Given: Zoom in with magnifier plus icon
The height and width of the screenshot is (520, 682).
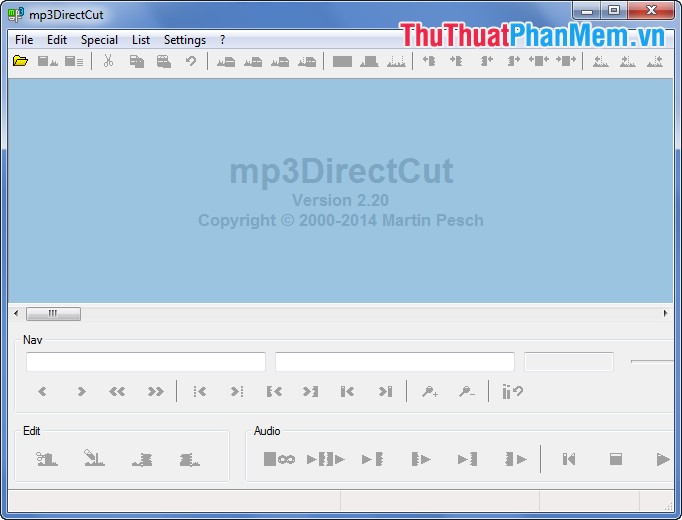Looking at the screenshot, I should 430,392.
